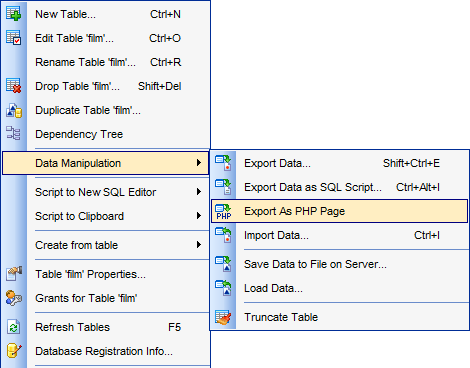Select Script to New SQL Editor
Image resolution: width=470 pixels, height=368 pixels.
tap(106, 192)
